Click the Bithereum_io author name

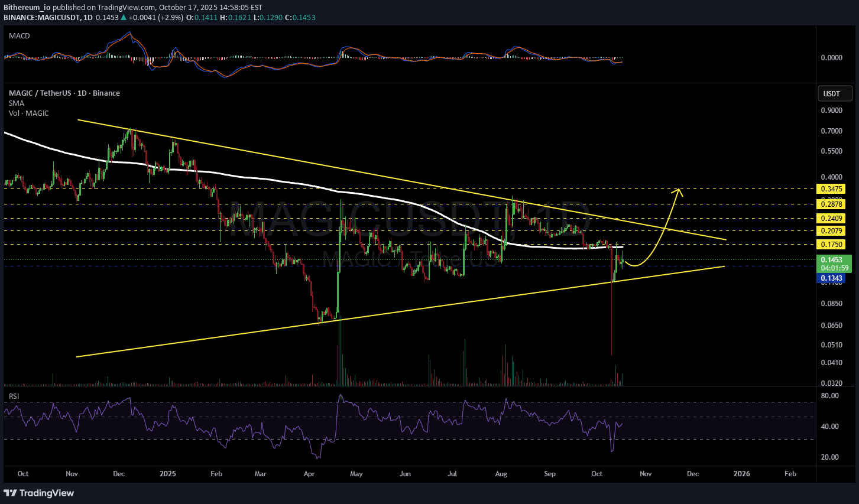[27, 8]
